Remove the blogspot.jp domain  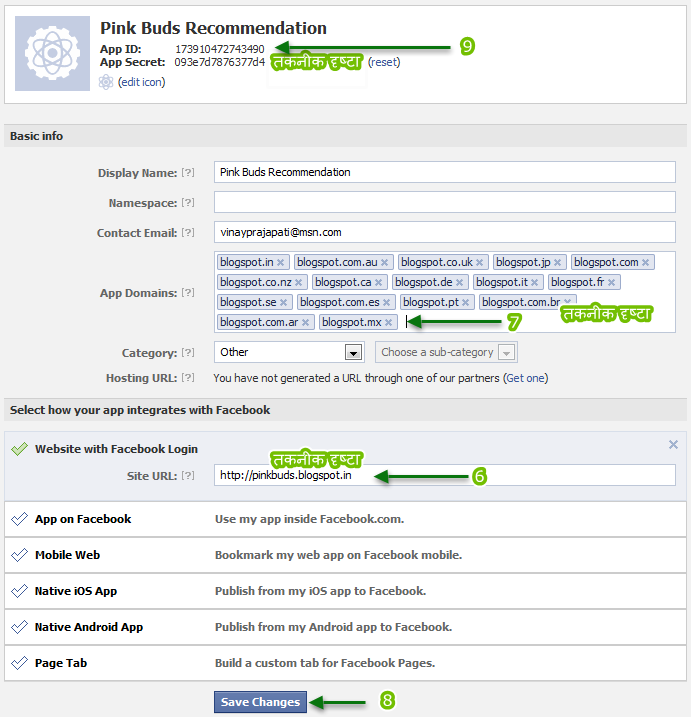557,262
